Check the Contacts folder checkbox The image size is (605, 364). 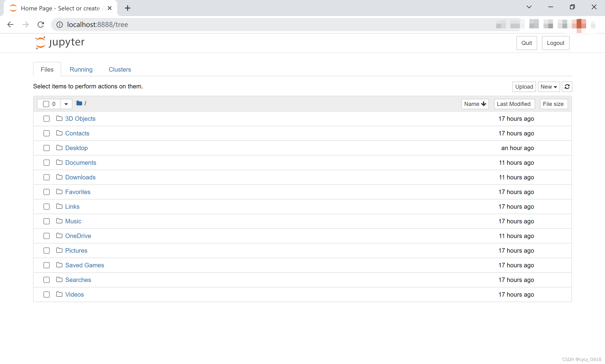coord(46,134)
